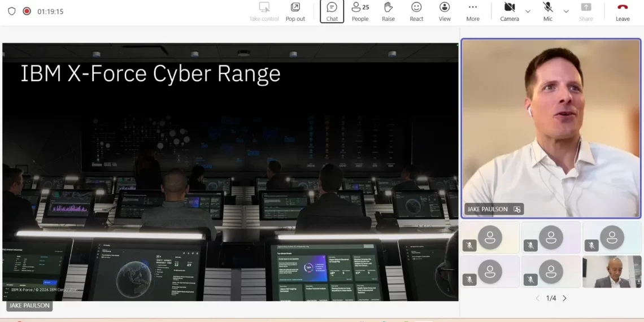644x322 pixels.
Task: Expand the Camera options dropdown arrow
Action: [528, 11]
